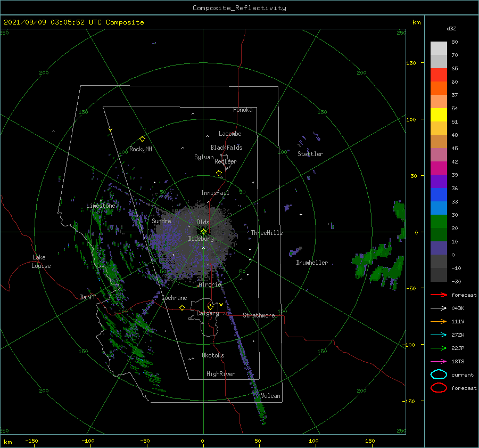Click the Vulcan label
This screenshot has width=479, height=448.
[x=271, y=396]
